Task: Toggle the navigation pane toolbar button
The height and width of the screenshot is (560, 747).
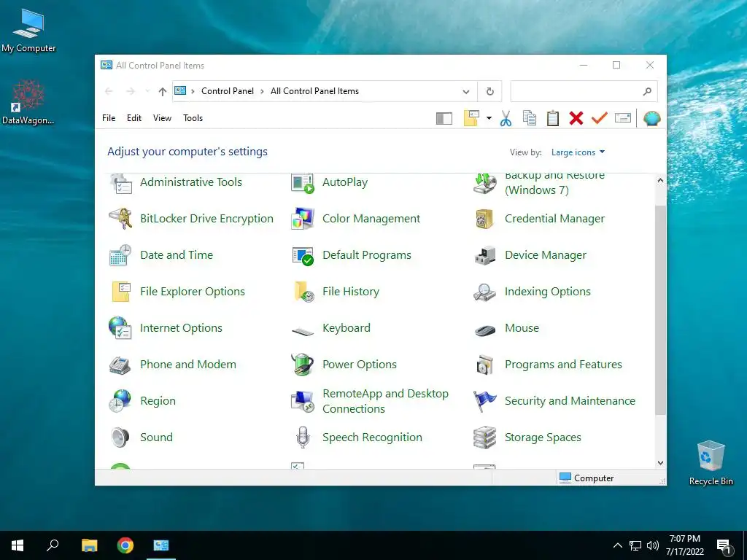Action: tap(444, 118)
